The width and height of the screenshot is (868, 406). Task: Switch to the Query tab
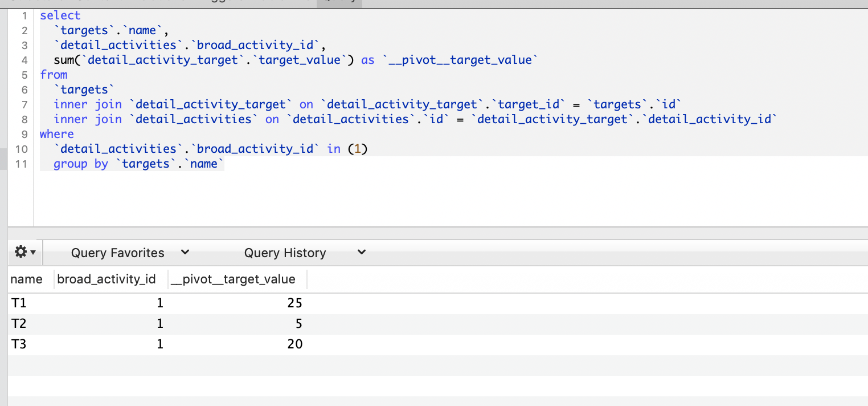[x=339, y=2]
